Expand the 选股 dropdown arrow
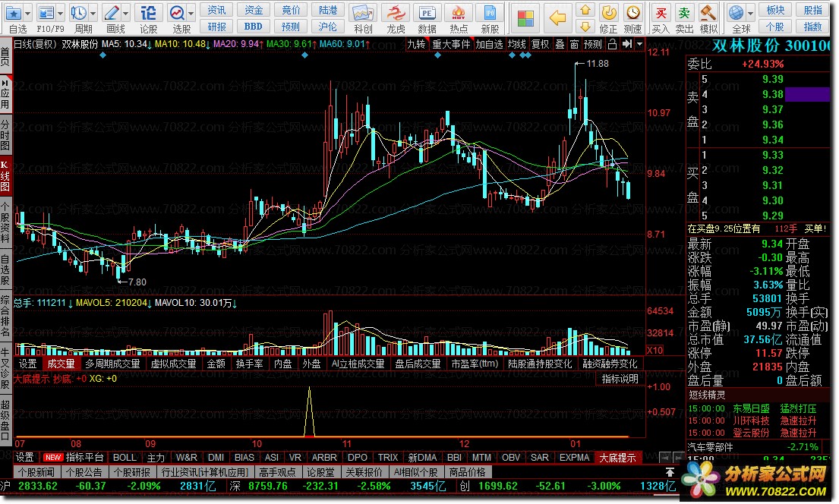 (191, 13)
